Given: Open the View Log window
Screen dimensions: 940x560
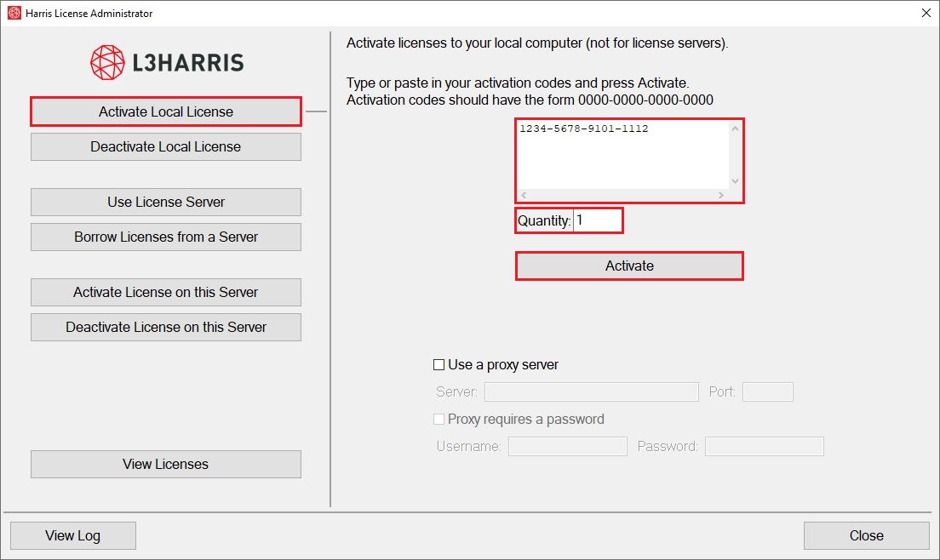Looking at the screenshot, I should tap(73, 535).
